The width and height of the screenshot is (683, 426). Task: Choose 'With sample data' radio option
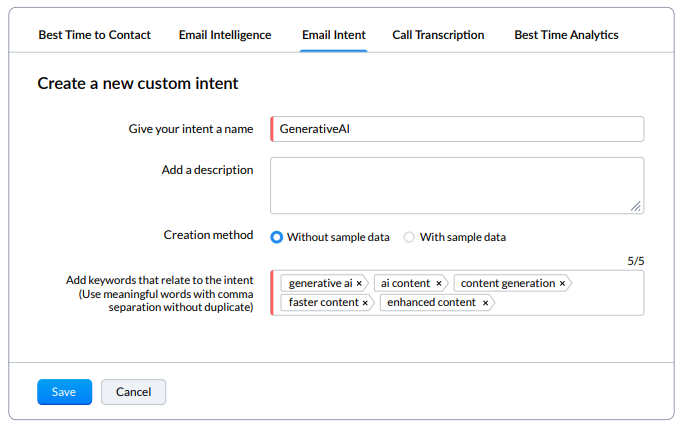[x=409, y=238]
